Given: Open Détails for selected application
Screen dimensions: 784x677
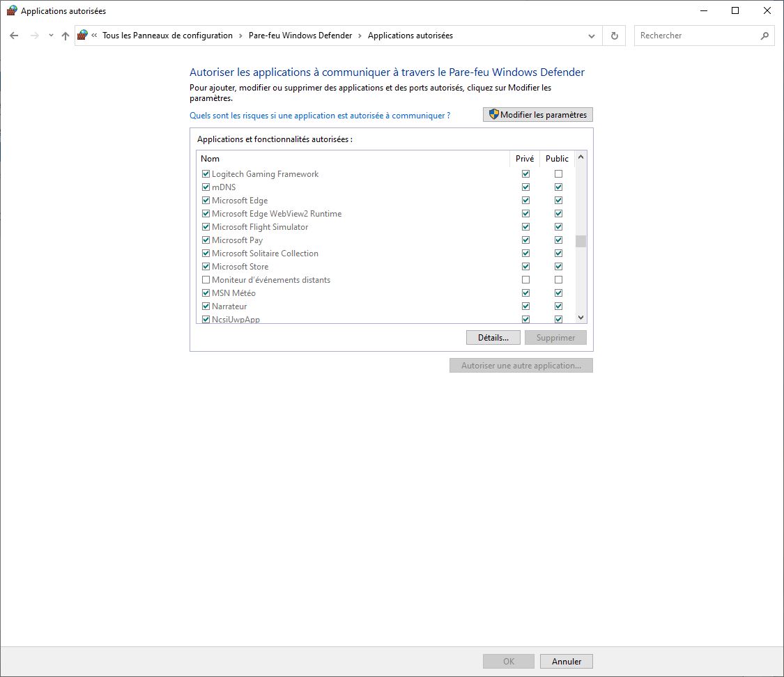Looking at the screenshot, I should (493, 338).
